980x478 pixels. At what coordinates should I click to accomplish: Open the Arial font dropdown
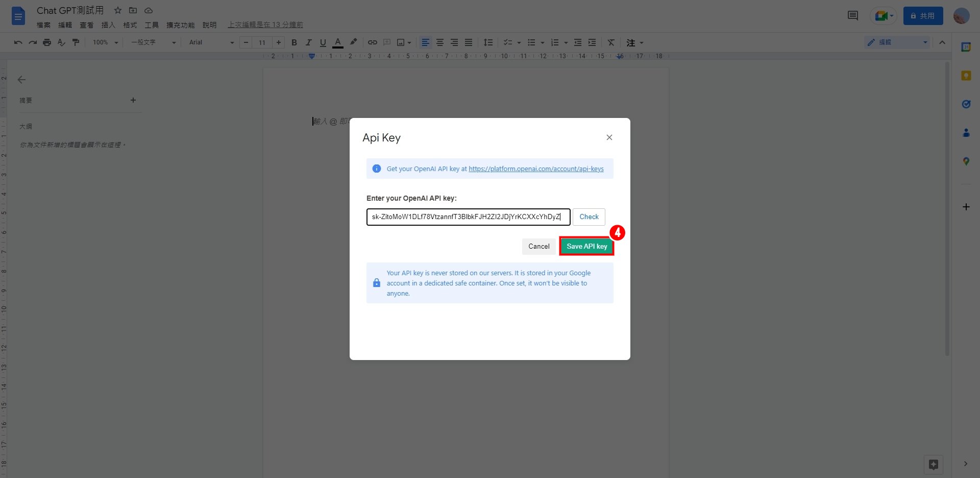(211, 42)
